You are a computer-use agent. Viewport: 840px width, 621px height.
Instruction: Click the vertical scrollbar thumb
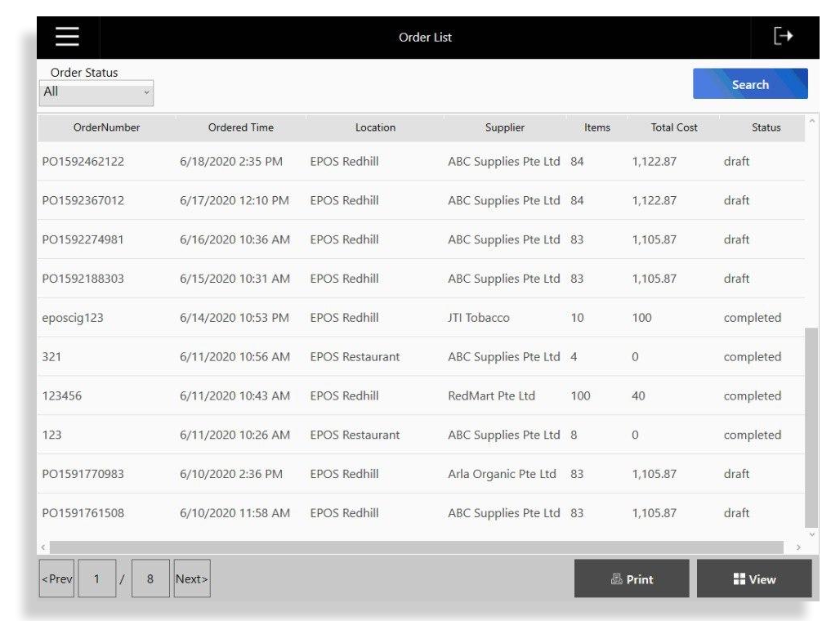pyautogui.click(x=811, y=427)
